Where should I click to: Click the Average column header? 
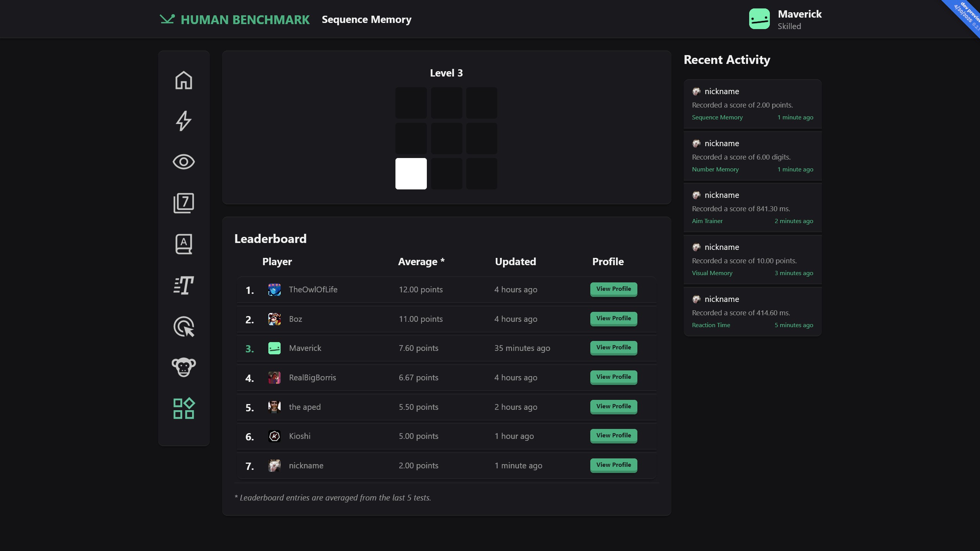[x=421, y=262]
